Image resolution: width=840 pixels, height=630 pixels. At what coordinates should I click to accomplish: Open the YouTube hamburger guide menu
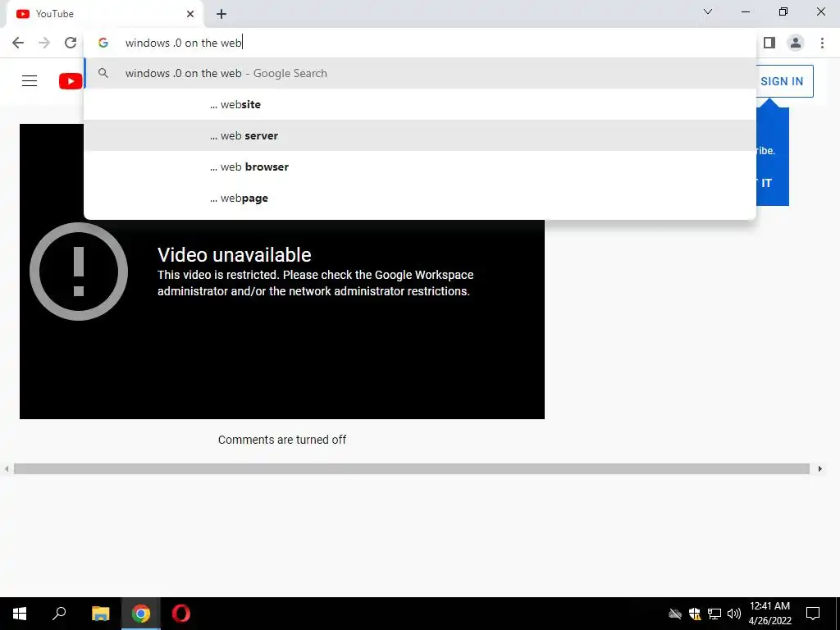[30, 81]
